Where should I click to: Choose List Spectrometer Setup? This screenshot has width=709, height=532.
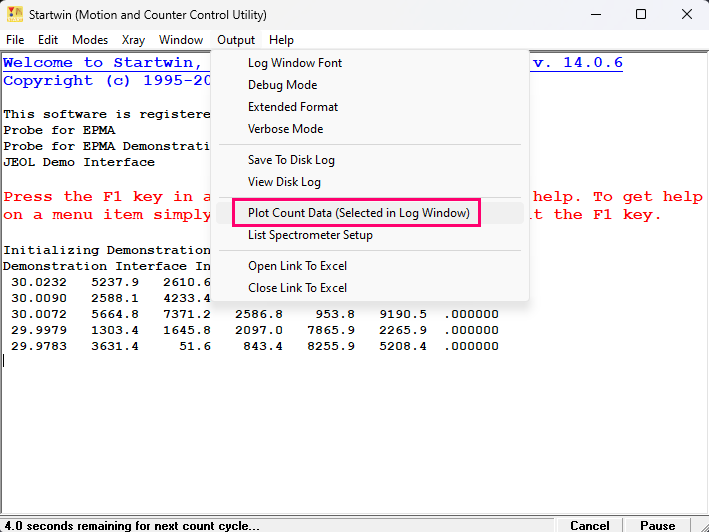tap(310, 235)
